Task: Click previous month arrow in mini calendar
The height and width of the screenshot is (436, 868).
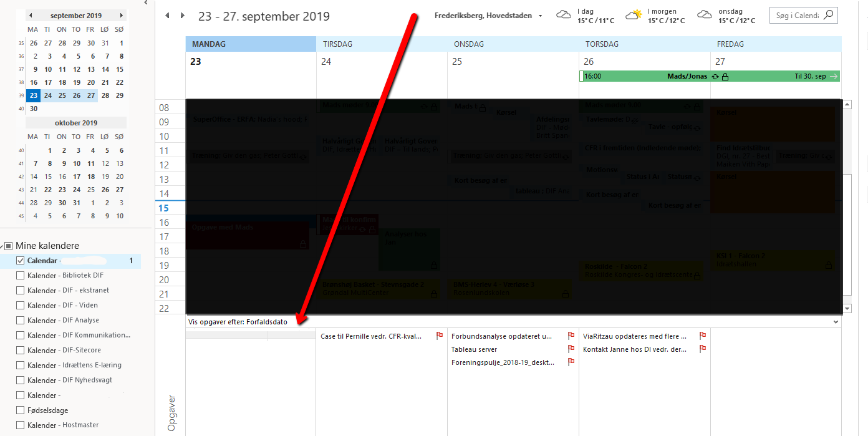Action: pyautogui.click(x=31, y=15)
